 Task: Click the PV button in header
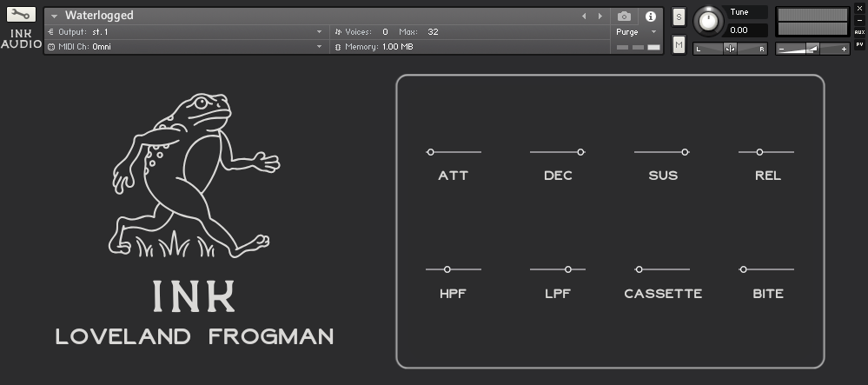[859, 43]
